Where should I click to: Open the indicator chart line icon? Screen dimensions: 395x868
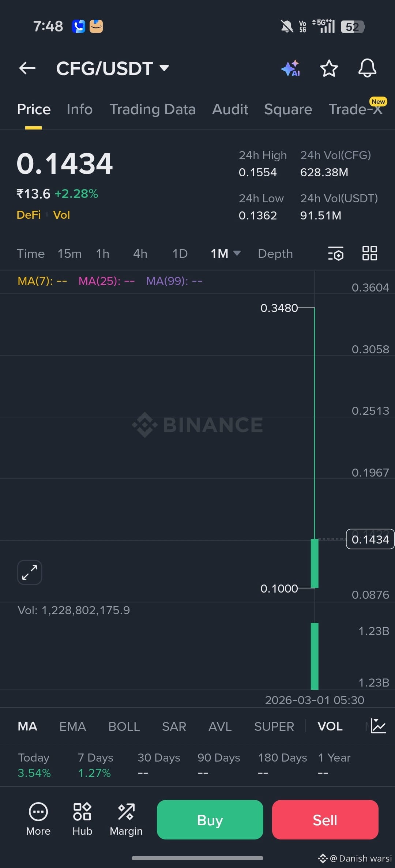coord(378,726)
